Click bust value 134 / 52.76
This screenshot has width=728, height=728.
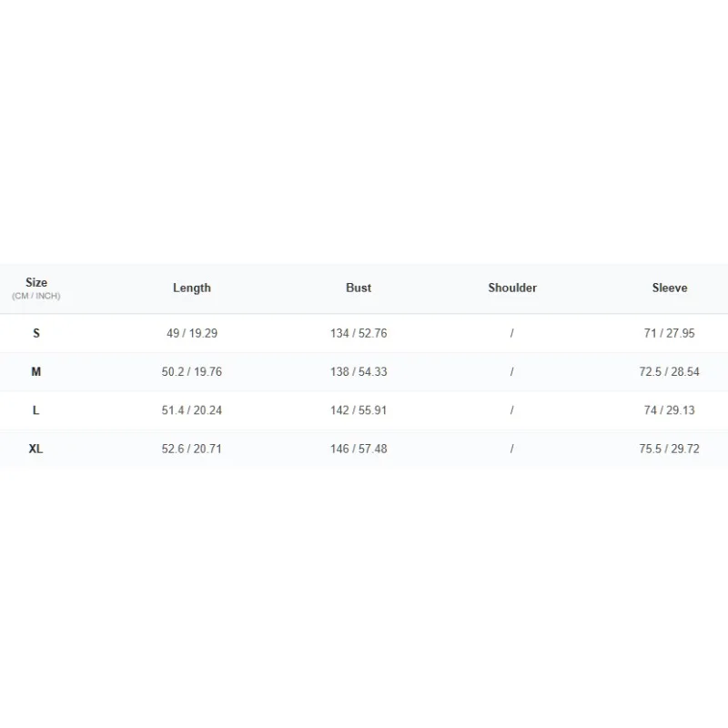tap(359, 333)
